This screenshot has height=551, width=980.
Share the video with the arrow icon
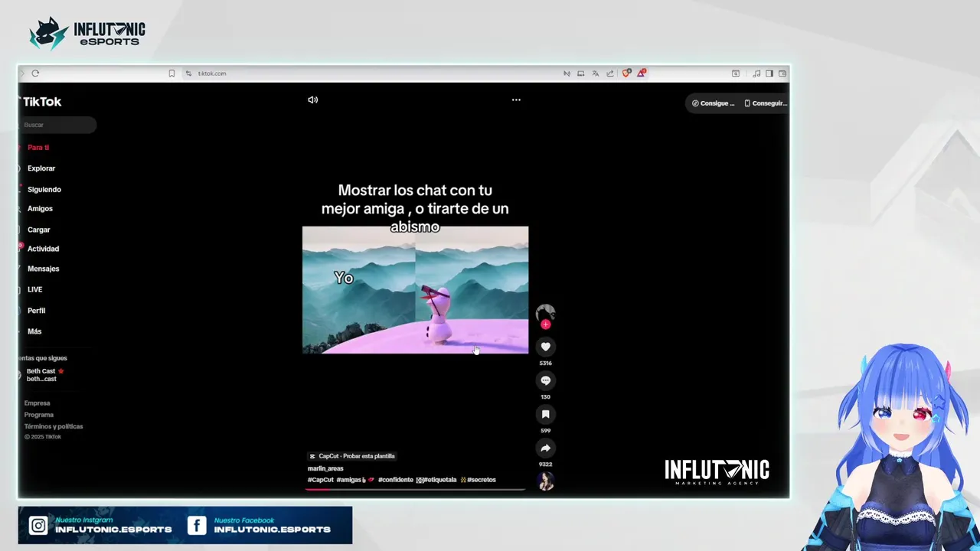[545, 448]
